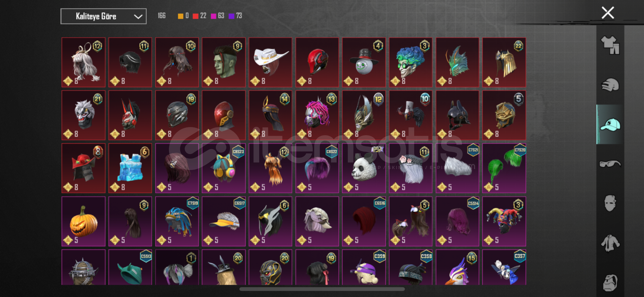This screenshot has width=644, height=297.
Task: Close the inventory with the X icon
Action: 608,13
